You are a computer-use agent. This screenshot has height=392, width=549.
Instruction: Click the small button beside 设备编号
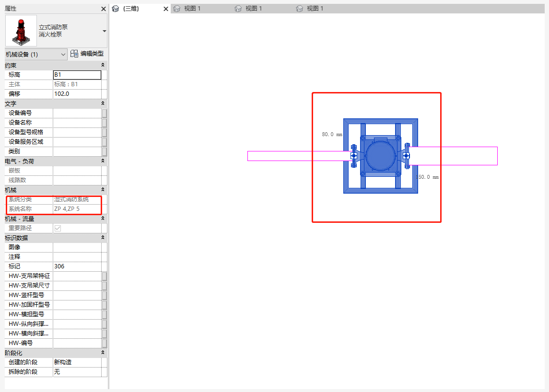coord(104,113)
